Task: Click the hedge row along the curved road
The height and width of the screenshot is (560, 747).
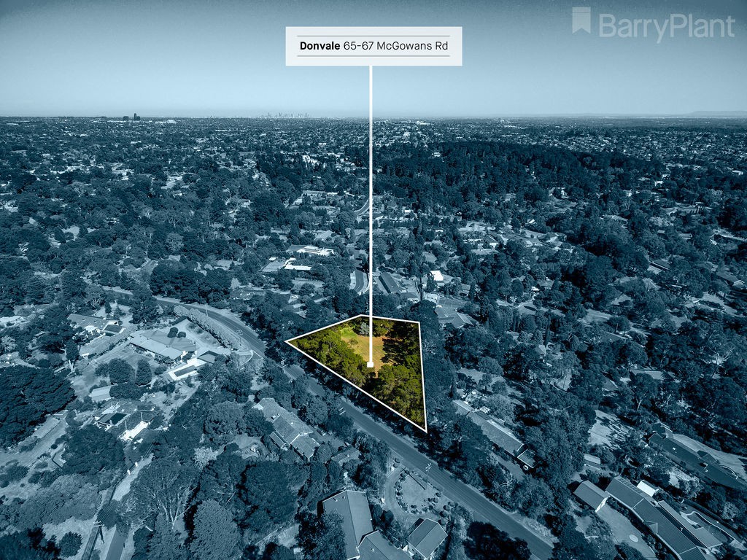Action: point(209,327)
